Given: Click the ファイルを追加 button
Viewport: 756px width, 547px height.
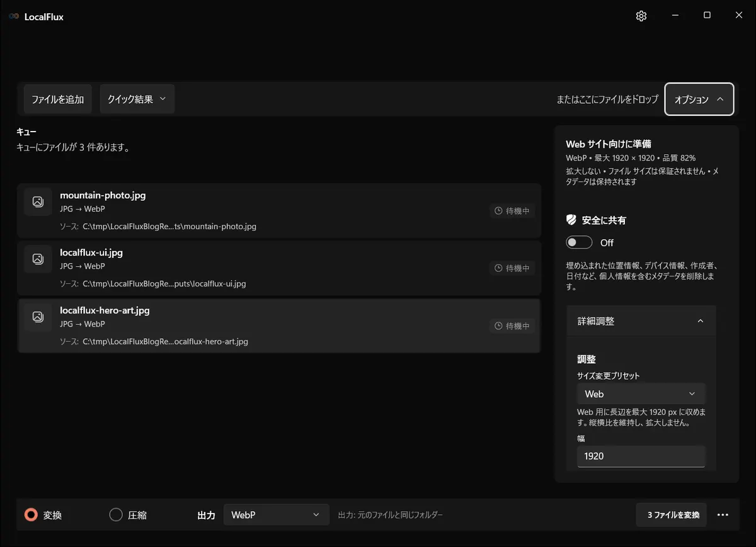Looking at the screenshot, I should pos(58,99).
